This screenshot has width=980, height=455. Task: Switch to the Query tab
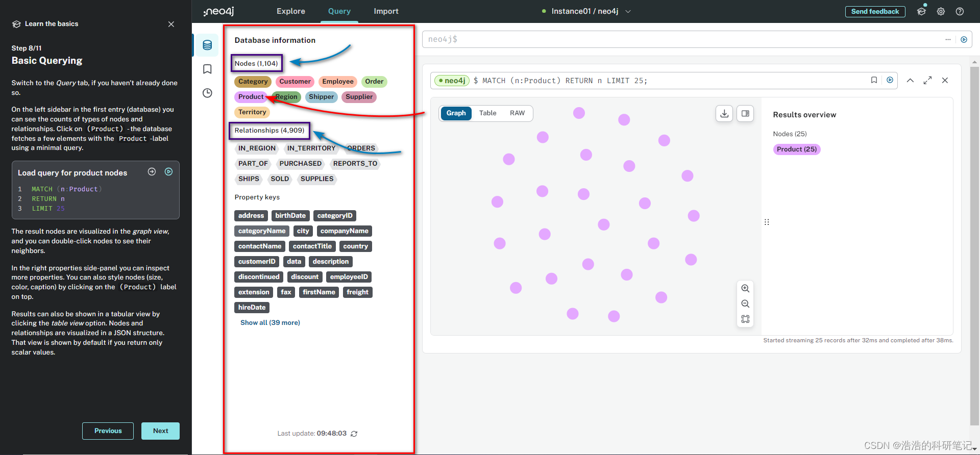(339, 11)
